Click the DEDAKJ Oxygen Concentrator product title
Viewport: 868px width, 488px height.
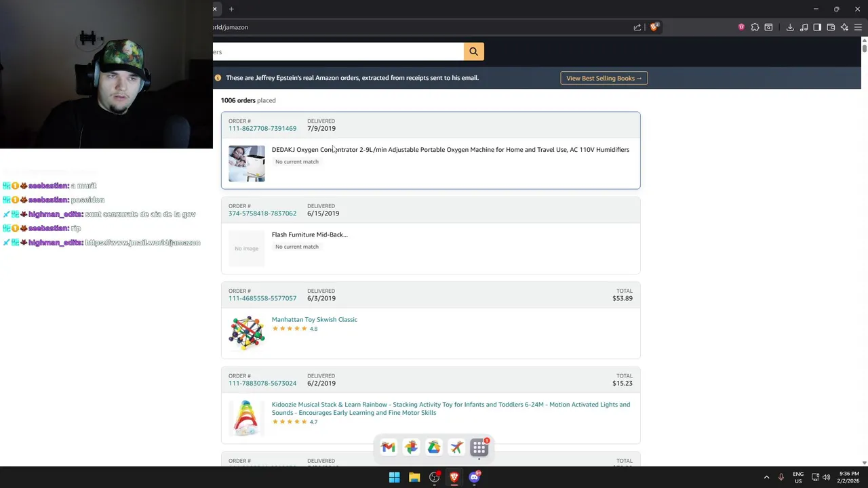coord(450,150)
